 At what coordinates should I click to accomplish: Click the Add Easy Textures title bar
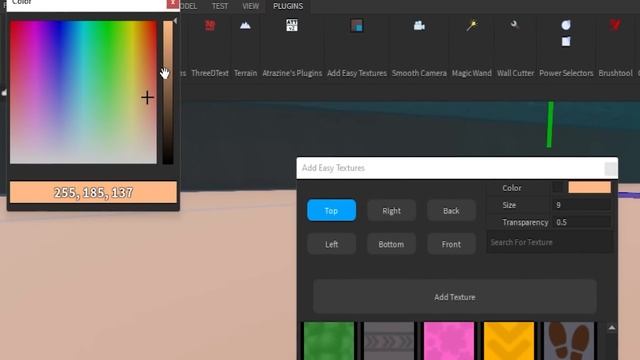(x=457, y=168)
